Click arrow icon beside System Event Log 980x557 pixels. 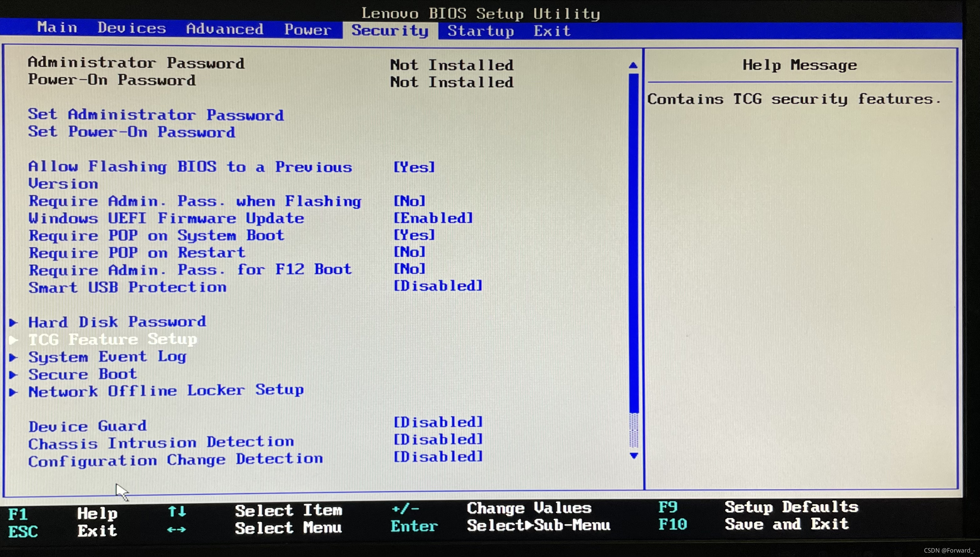(13, 357)
